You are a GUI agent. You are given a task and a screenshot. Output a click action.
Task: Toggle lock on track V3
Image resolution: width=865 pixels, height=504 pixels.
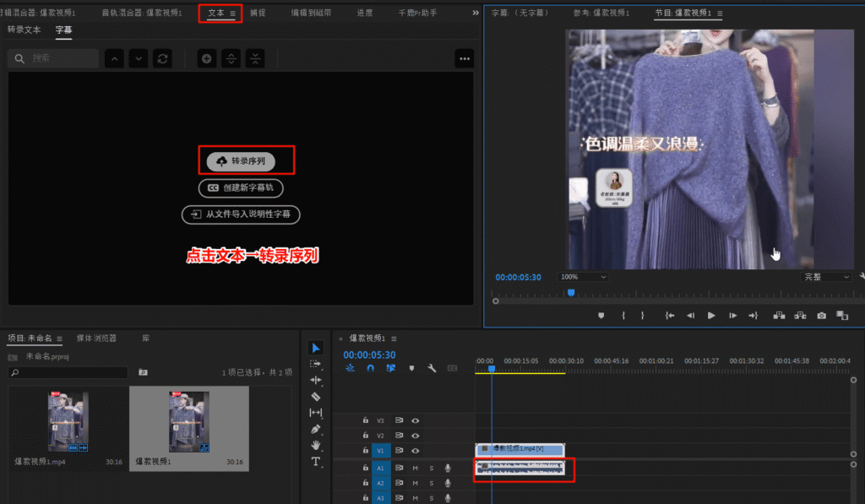[x=365, y=420]
